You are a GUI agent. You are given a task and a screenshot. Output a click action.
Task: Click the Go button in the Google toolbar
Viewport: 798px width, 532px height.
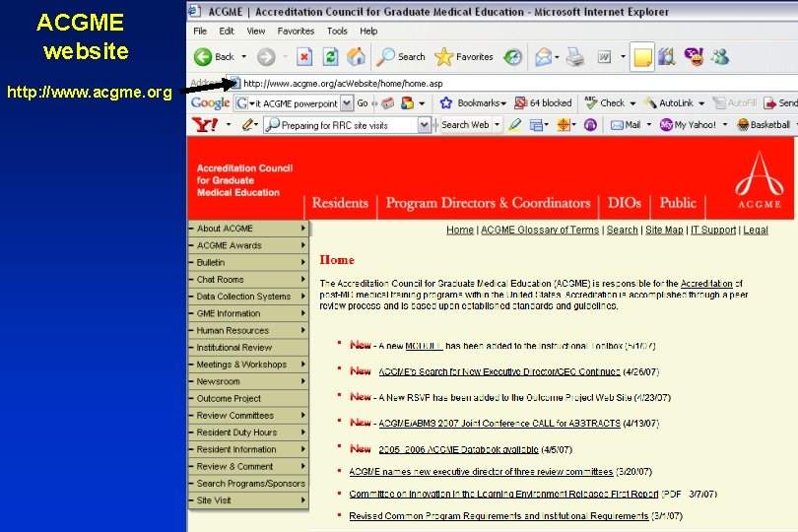(x=363, y=102)
